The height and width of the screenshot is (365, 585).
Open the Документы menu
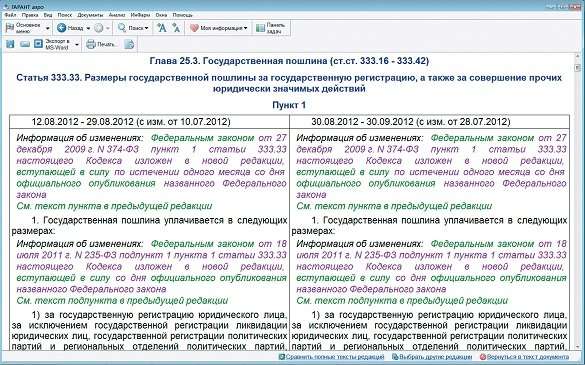tap(90, 15)
